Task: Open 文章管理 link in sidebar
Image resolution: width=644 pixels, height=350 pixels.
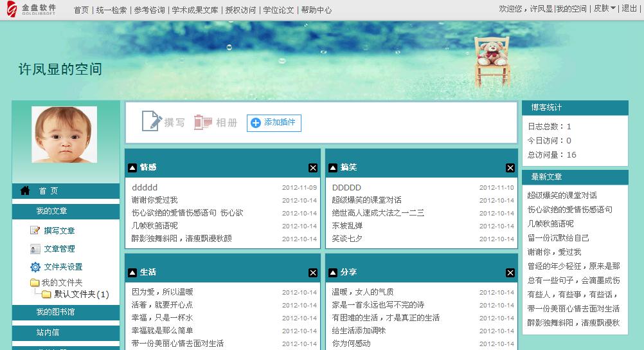Action: coord(60,249)
